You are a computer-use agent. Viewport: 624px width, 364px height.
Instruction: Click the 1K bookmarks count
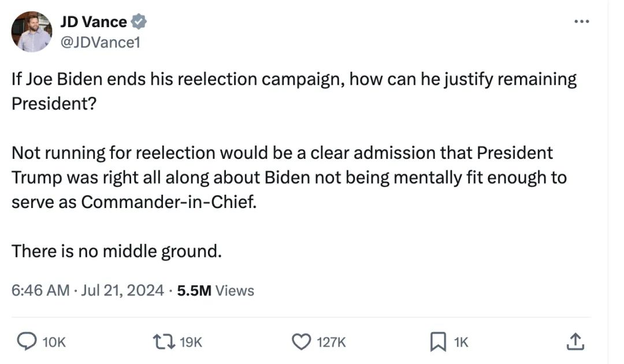click(460, 343)
